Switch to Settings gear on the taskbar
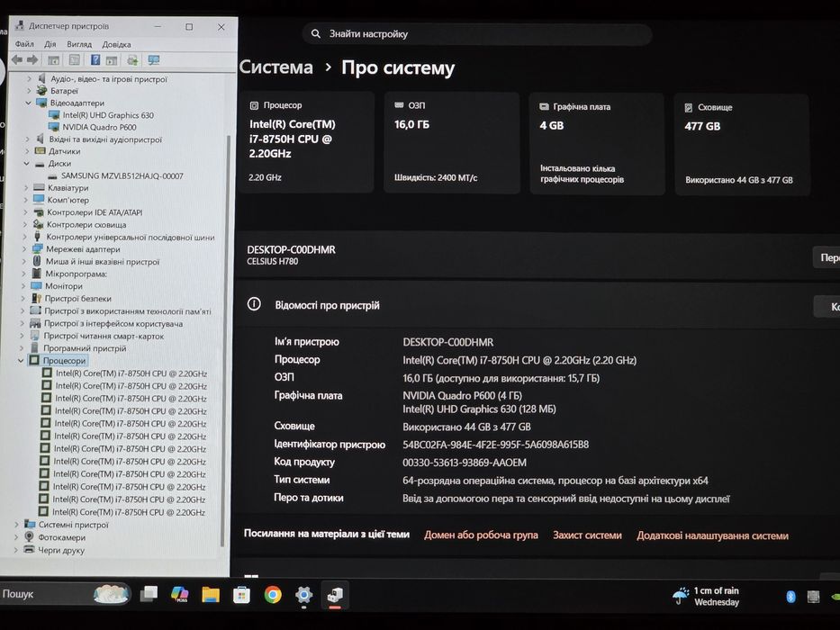This screenshot has width=840, height=630. [303, 595]
